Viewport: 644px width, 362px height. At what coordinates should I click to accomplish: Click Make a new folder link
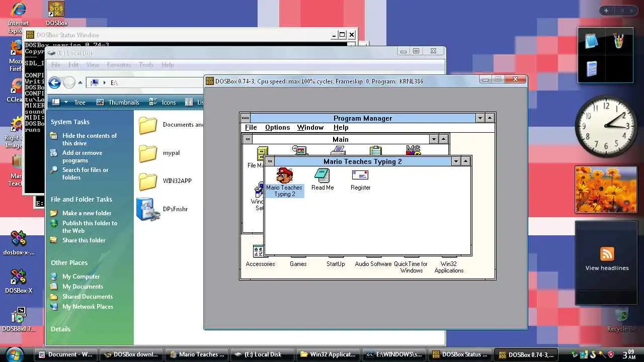[x=87, y=213]
